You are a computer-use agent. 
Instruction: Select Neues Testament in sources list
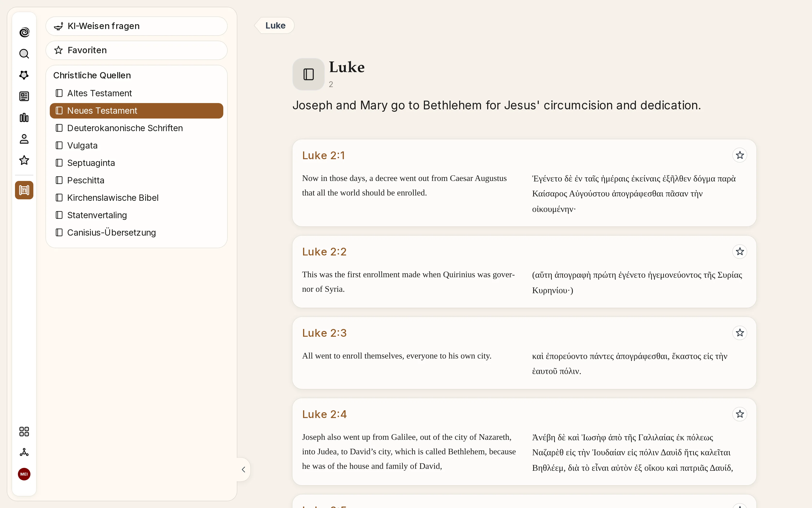(137, 111)
